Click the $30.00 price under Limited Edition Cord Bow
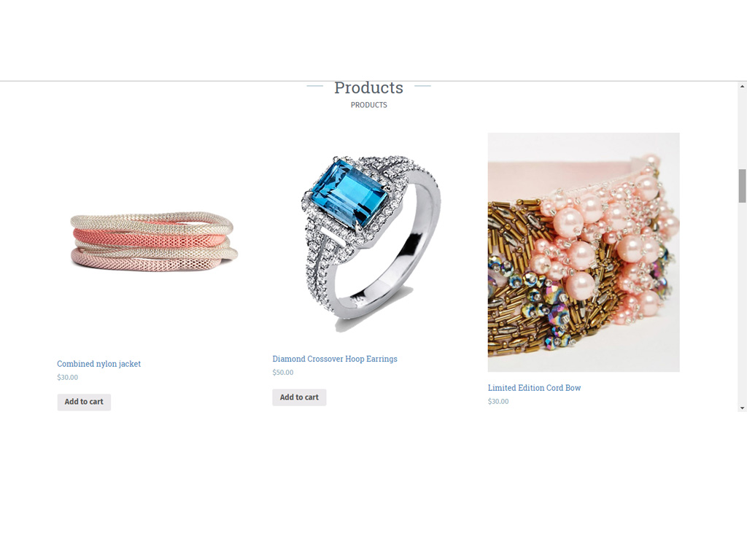The width and height of the screenshot is (747, 560). [x=498, y=402]
